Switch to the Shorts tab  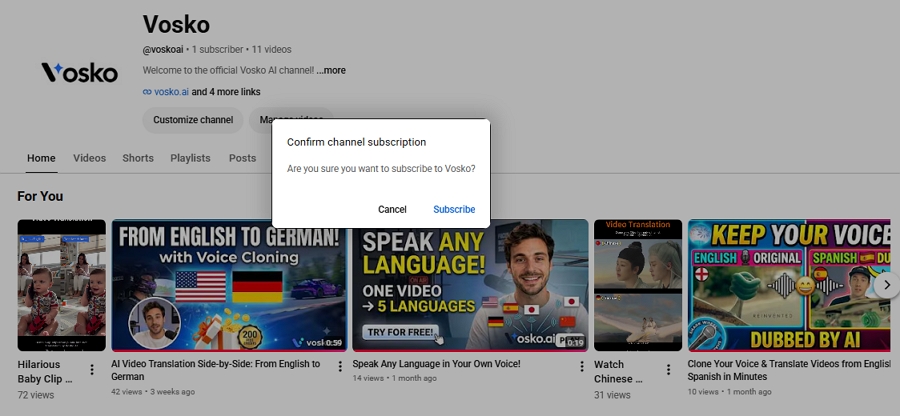coord(138,158)
